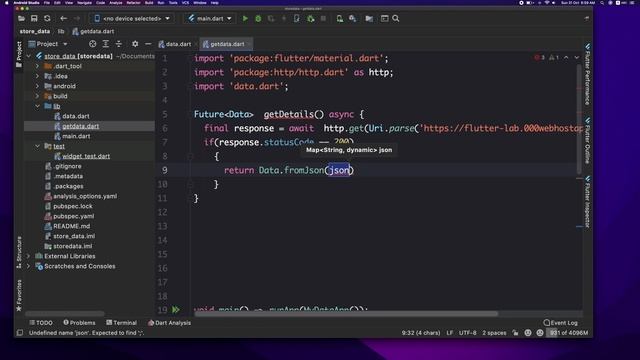This screenshot has height=360, width=640.
Task: Collapse the store_data project root
Action: (29, 56)
